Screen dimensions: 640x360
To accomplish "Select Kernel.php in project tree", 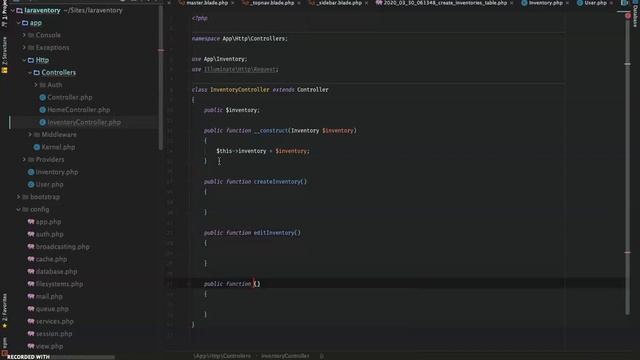I will pos(58,147).
